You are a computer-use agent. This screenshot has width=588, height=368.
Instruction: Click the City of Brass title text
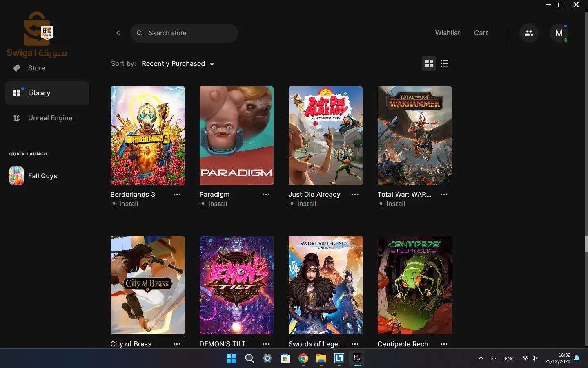tap(131, 344)
